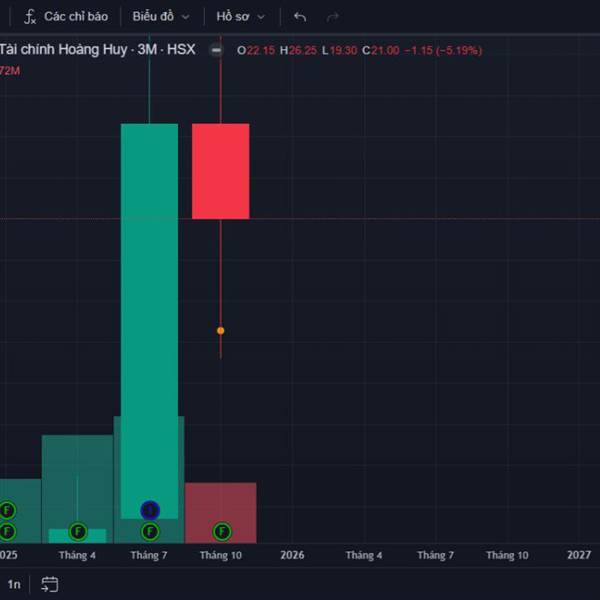Expand the Hồ sơ dropdown

coord(241,17)
